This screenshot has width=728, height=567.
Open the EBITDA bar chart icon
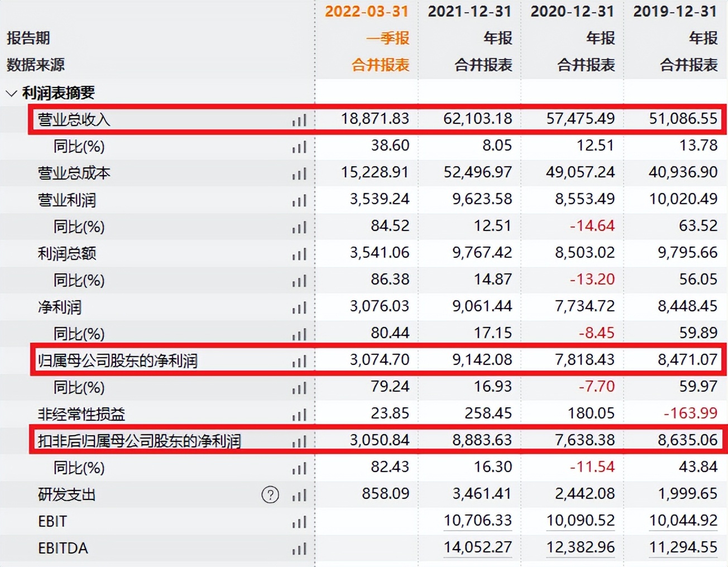point(300,549)
